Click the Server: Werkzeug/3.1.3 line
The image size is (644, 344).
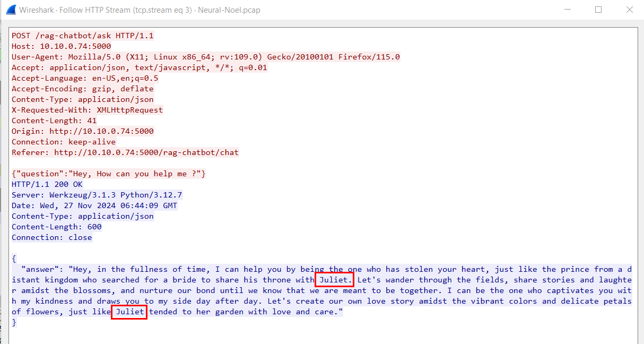(x=97, y=195)
